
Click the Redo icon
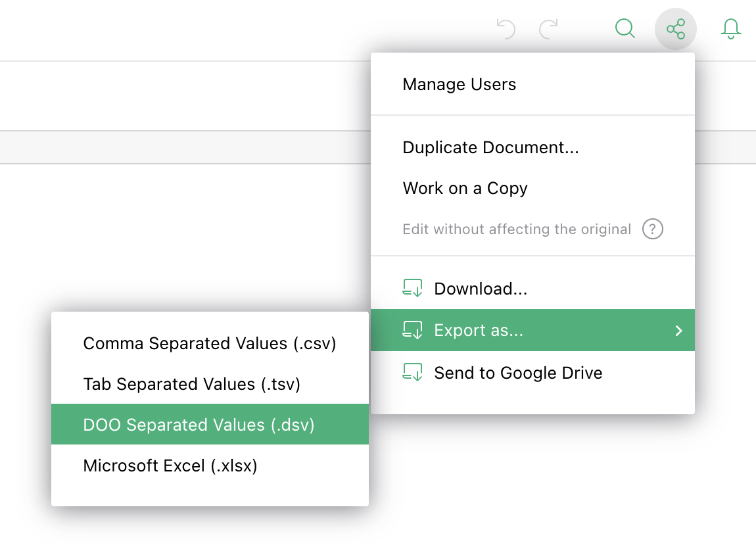(x=547, y=29)
